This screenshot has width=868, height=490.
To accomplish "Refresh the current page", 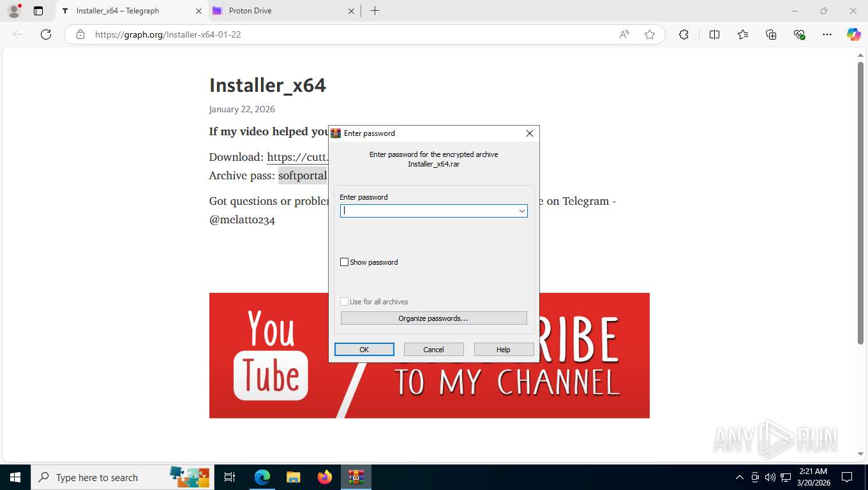I will tap(46, 34).
